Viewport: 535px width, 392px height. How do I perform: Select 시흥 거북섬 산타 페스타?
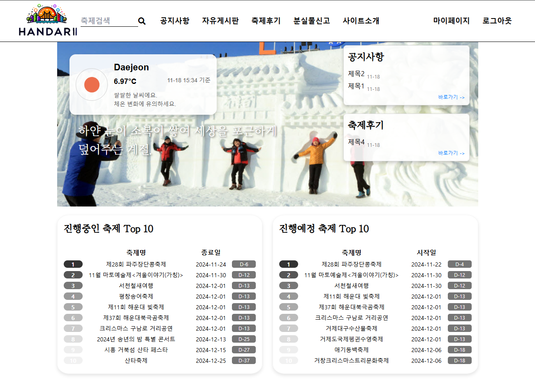[x=136, y=350]
